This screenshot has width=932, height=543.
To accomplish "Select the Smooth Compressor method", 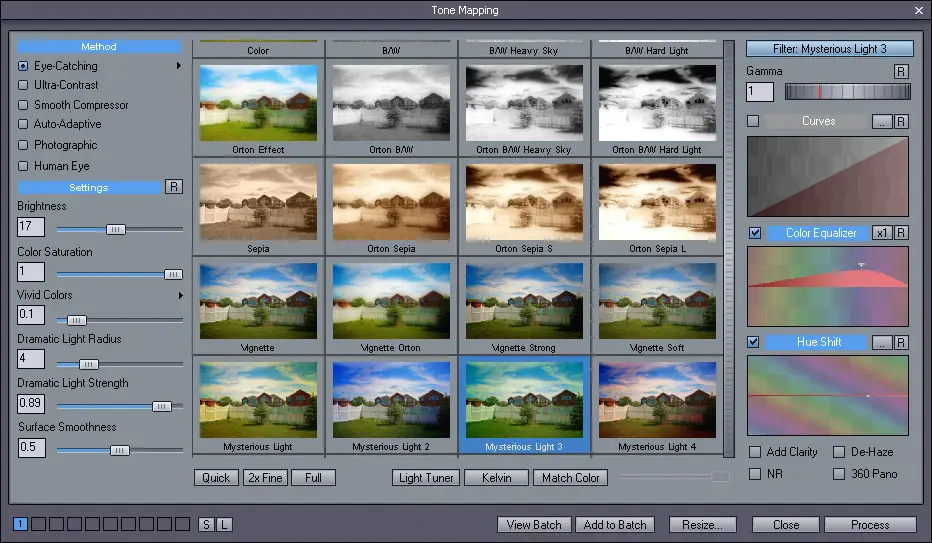I will 23,105.
